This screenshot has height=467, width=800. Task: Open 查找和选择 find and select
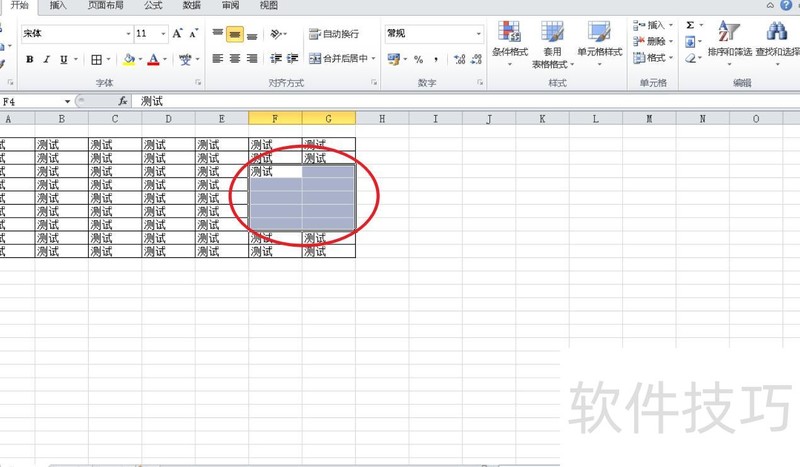coord(778,44)
